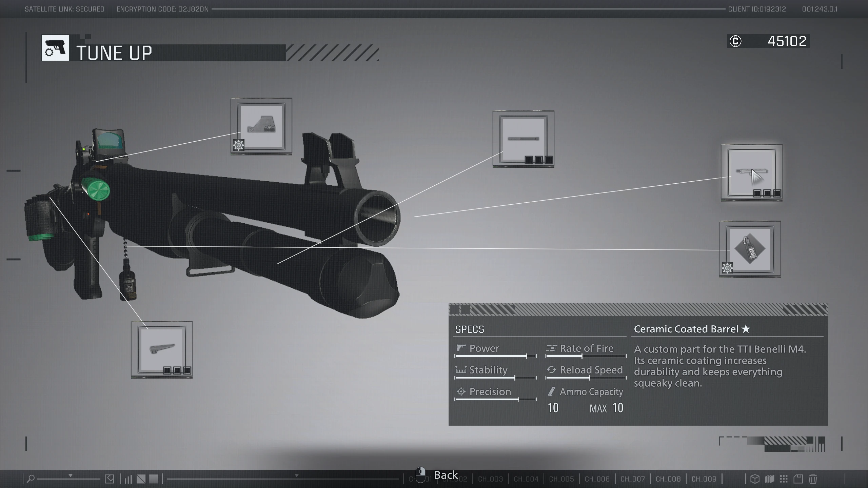Select the CH_005 channel tab
The image size is (868, 488).
pos(561,479)
